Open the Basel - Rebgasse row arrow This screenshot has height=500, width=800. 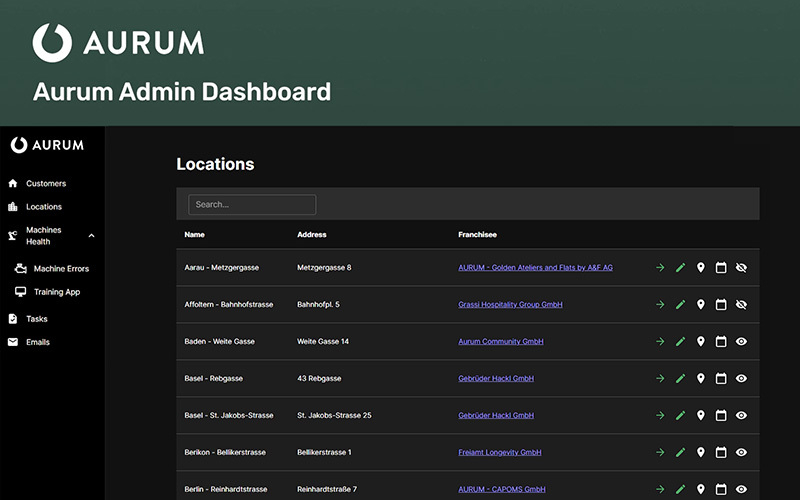(x=660, y=379)
